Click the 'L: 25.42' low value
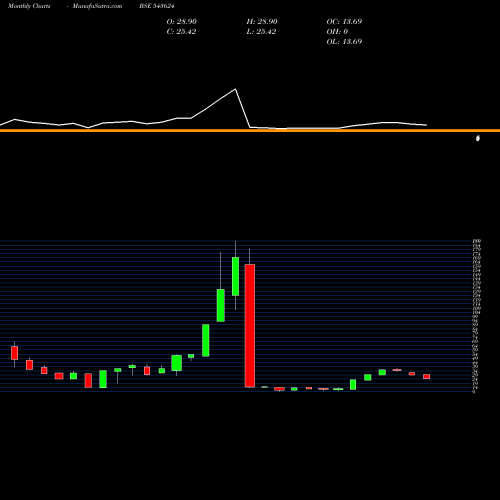This screenshot has height=500, width=500. 261,31
